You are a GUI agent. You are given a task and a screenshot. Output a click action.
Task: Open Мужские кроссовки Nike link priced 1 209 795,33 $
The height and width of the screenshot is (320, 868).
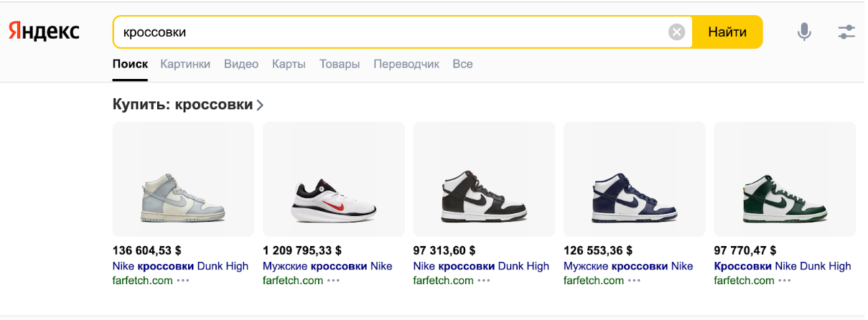pos(327,266)
